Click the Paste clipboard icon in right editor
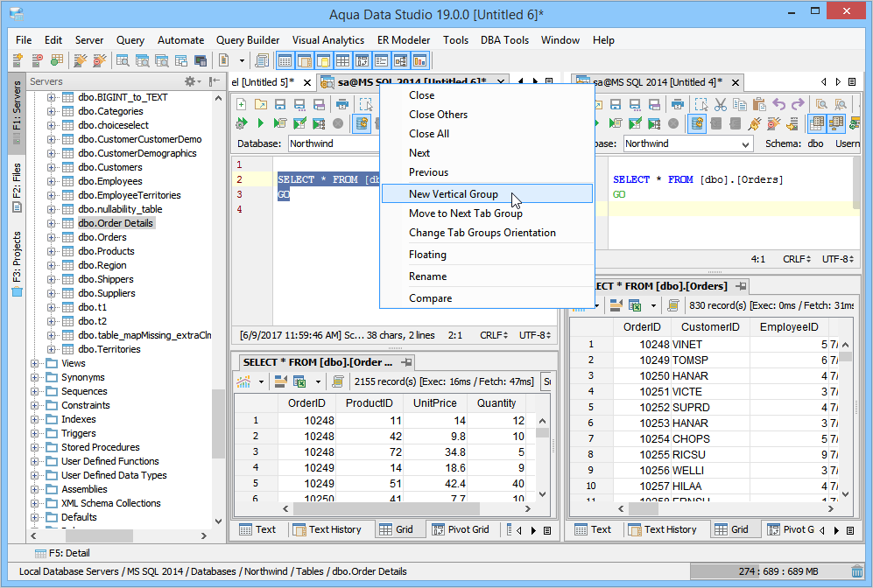Screen dimensions: 873x588 coord(758,104)
